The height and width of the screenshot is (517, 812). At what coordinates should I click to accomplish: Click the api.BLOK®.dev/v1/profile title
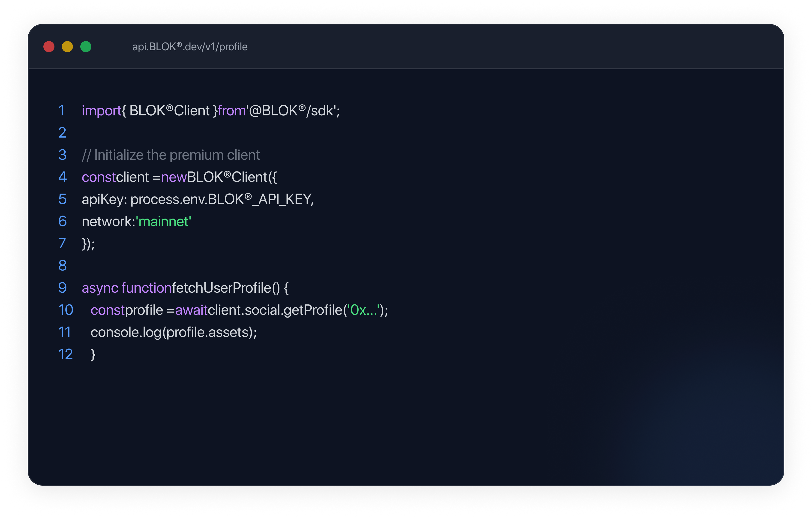tap(190, 47)
